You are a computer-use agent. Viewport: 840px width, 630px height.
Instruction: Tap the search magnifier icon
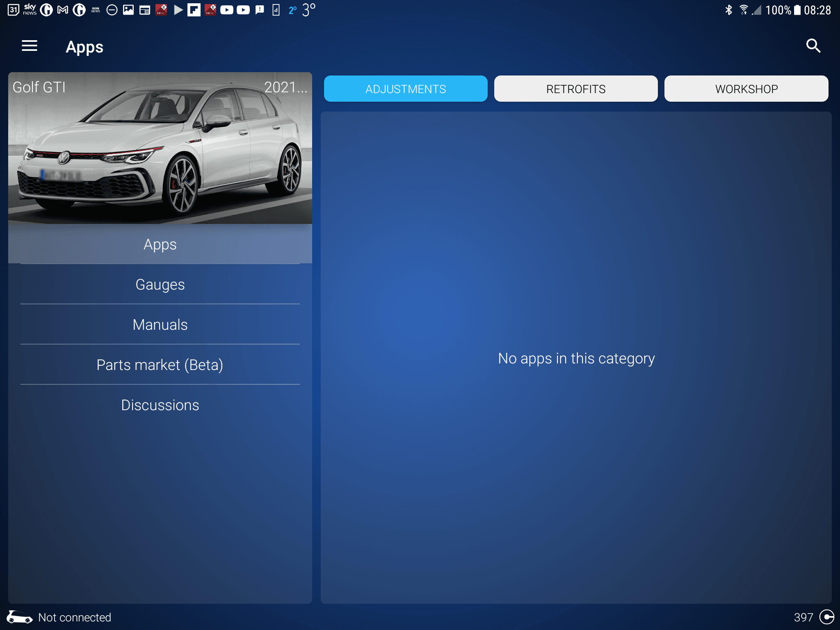[x=813, y=46]
